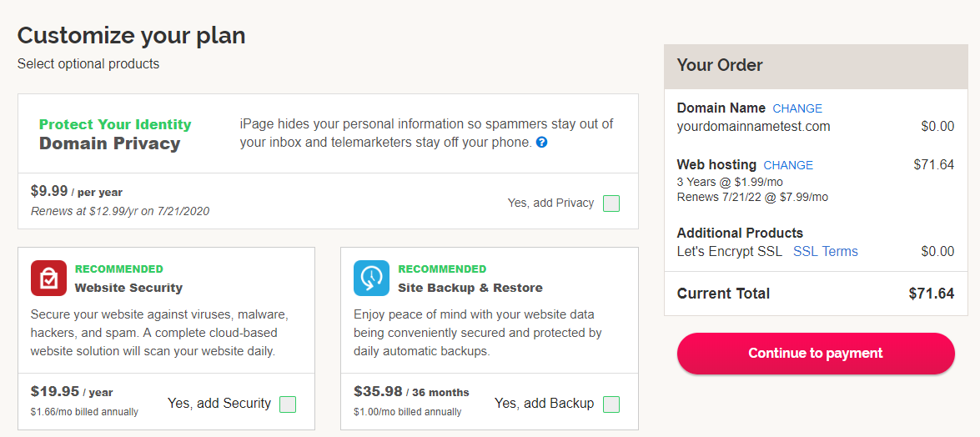Click the Your Order panel header
Viewport: 980px width, 437px height.
tap(816, 66)
